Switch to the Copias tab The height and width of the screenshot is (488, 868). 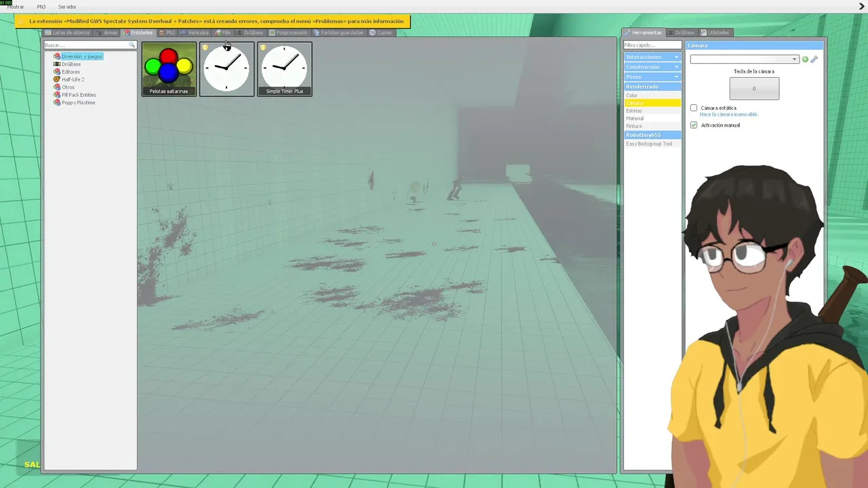click(380, 33)
